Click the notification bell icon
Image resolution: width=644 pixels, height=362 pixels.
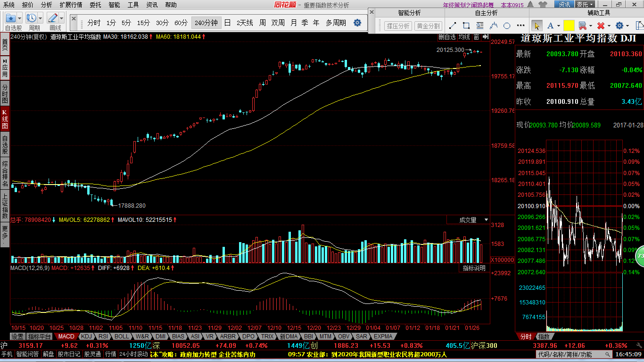tap(530, 4)
